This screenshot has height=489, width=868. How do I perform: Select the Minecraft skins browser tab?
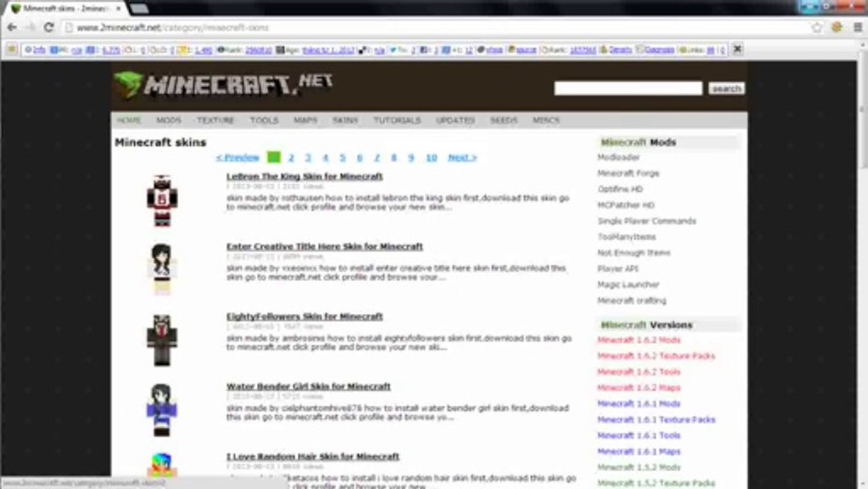pos(66,8)
